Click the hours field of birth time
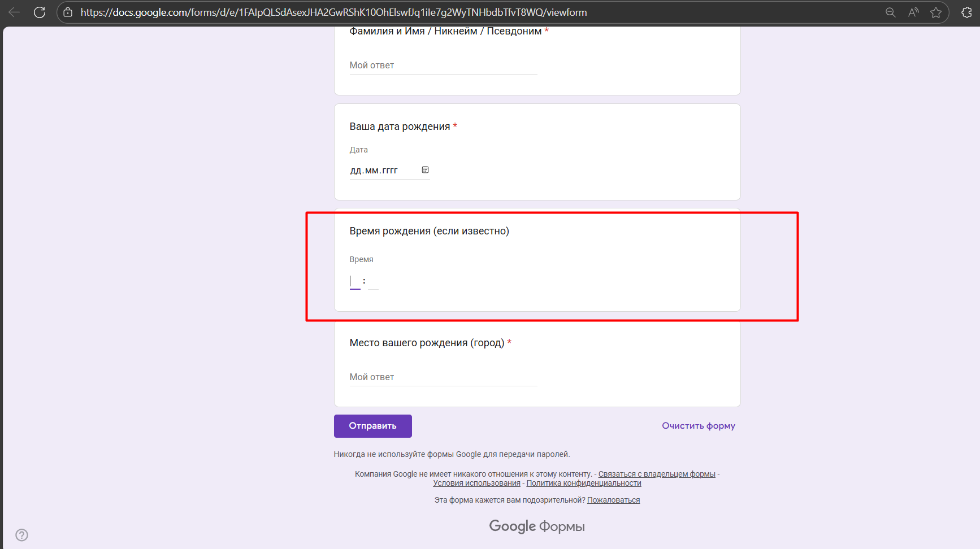The image size is (980, 549). coord(354,281)
